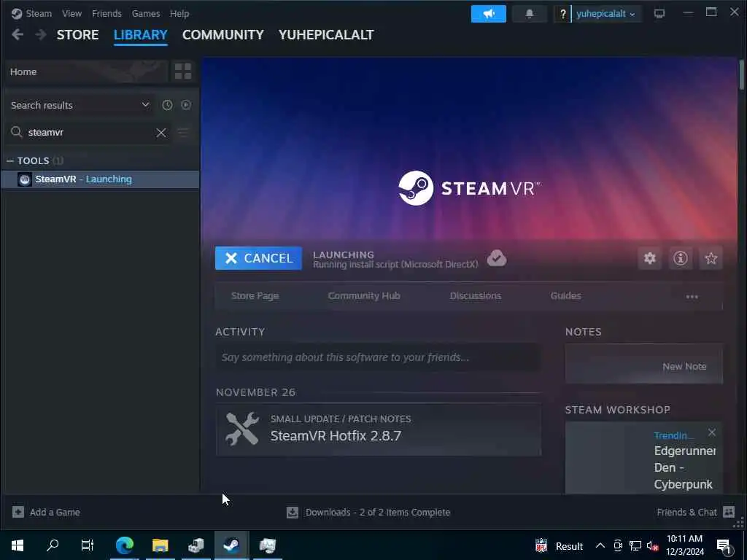Click the activity status input field
The width and height of the screenshot is (747, 560).
[379, 357]
